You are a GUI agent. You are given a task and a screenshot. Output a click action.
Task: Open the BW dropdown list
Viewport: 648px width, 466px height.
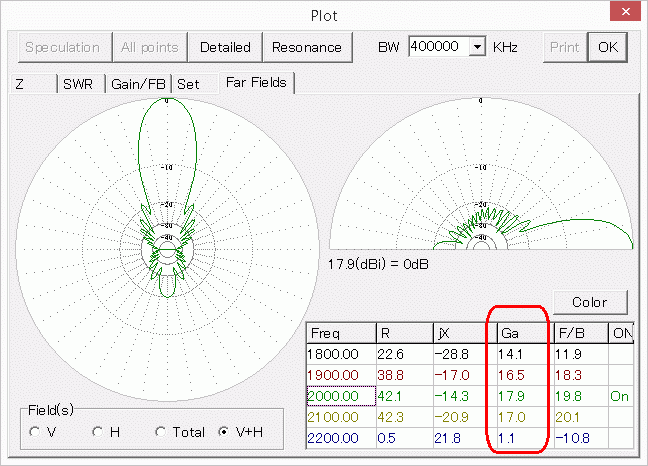click(x=477, y=47)
